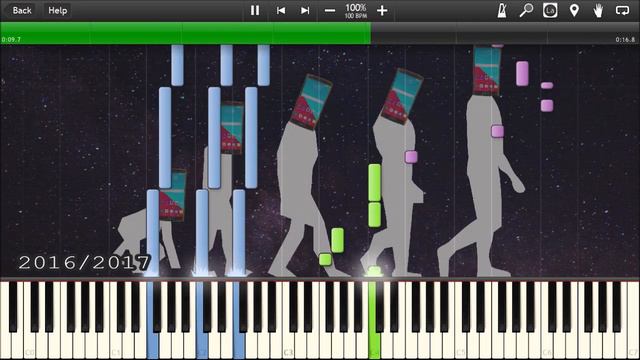This screenshot has height=360, width=640.
Task: Pause the song playback
Action: click(255, 10)
